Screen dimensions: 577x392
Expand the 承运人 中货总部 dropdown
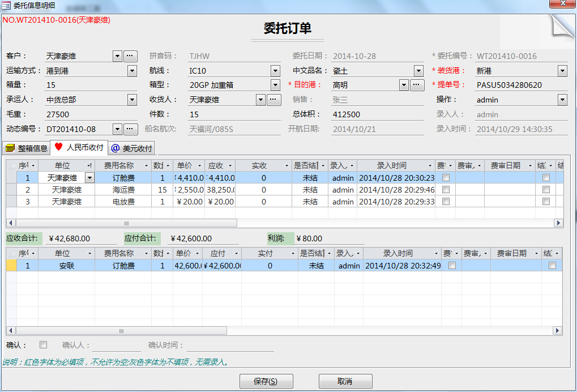(x=132, y=100)
